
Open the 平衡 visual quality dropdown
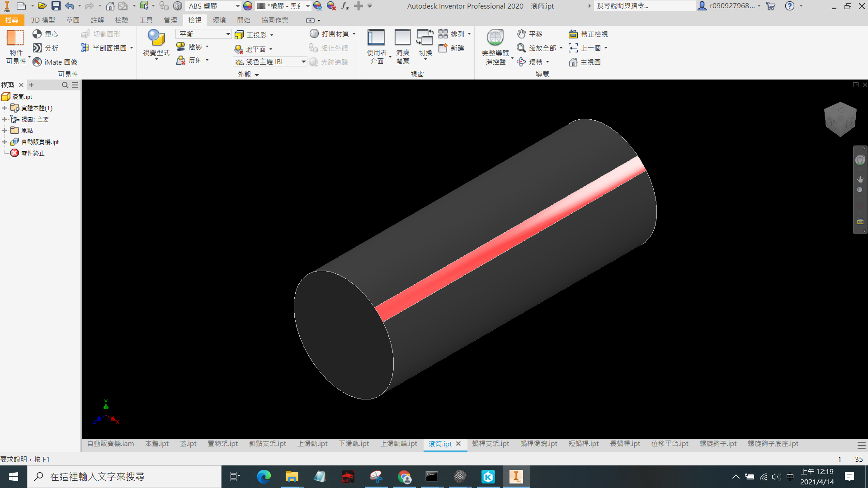point(203,34)
